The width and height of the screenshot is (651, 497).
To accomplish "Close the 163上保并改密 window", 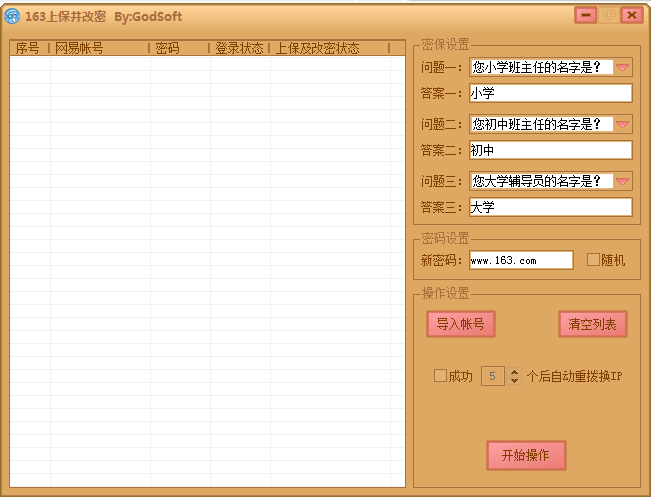I will tap(632, 15).
